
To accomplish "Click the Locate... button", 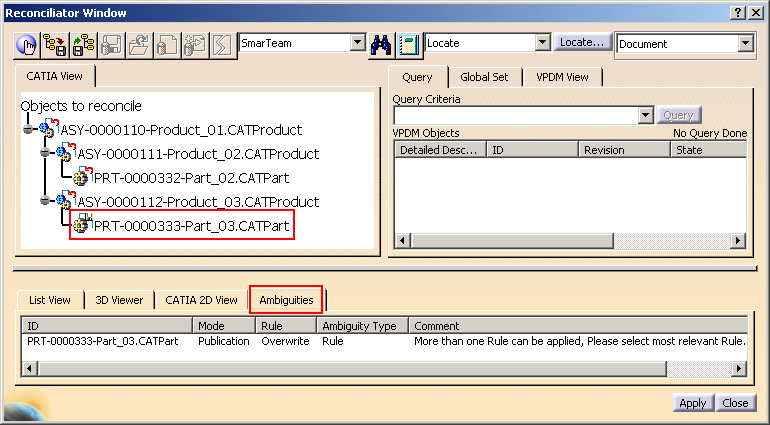I will point(583,43).
